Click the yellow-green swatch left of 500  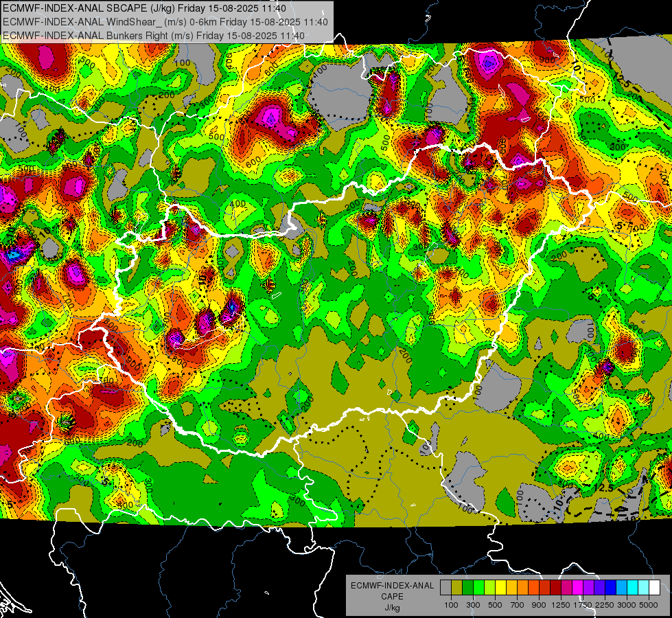(489, 588)
